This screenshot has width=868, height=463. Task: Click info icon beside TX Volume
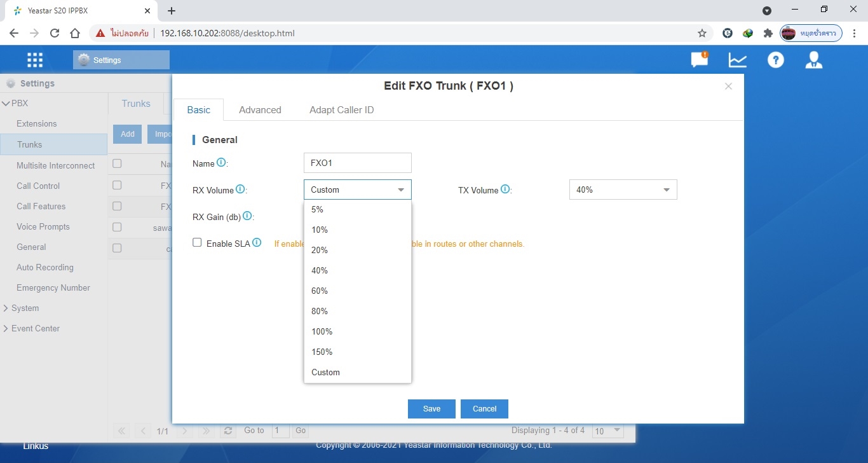tap(505, 189)
